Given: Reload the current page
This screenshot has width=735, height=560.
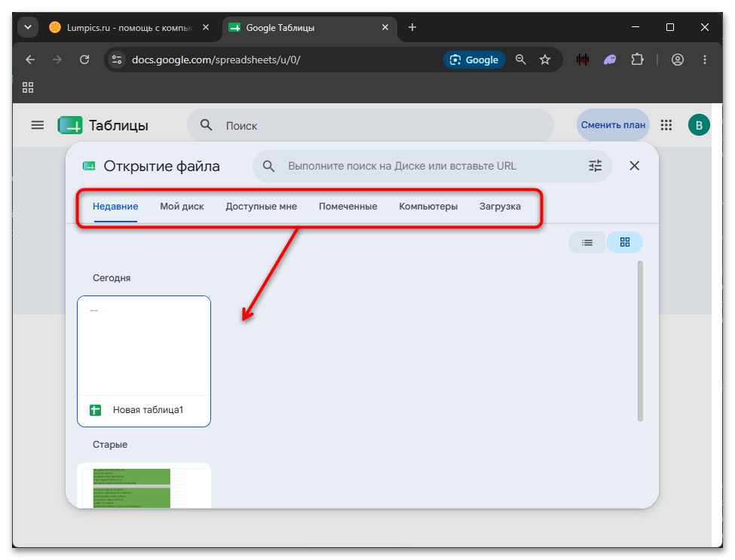Looking at the screenshot, I should tap(84, 60).
